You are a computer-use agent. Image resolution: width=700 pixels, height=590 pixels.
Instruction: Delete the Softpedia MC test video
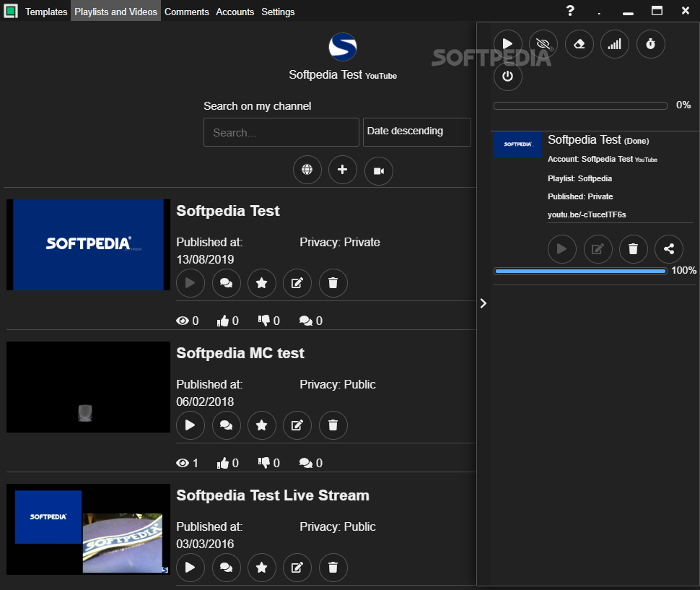(x=333, y=425)
